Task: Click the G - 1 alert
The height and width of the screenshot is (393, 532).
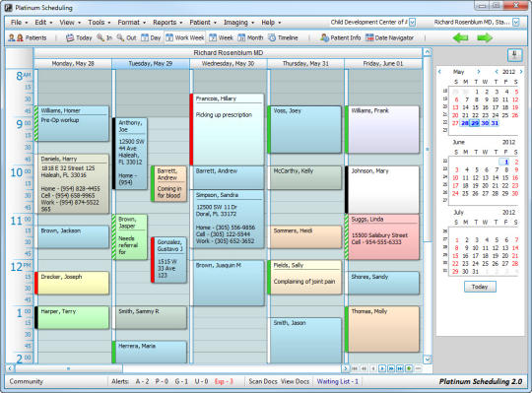Action: 181,381
